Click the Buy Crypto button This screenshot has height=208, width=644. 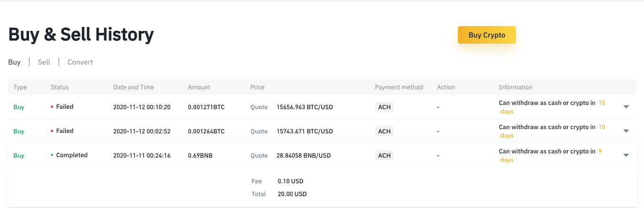tap(486, 35)
